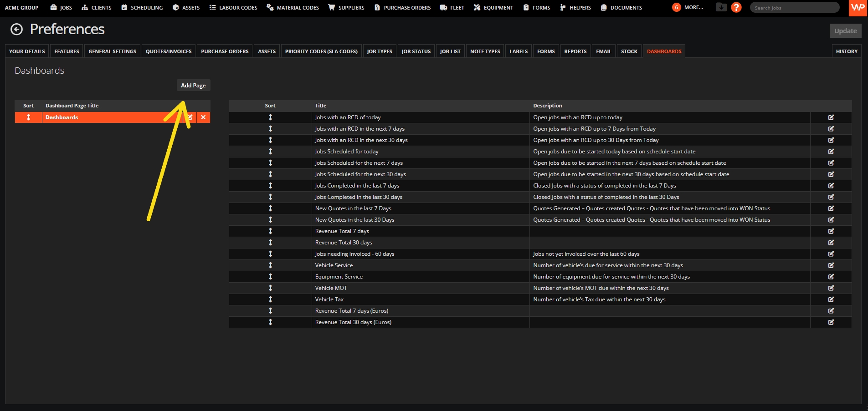868x411 pixels.
Task: Focus the Search Jobs input field
Action: coord(794,8)
